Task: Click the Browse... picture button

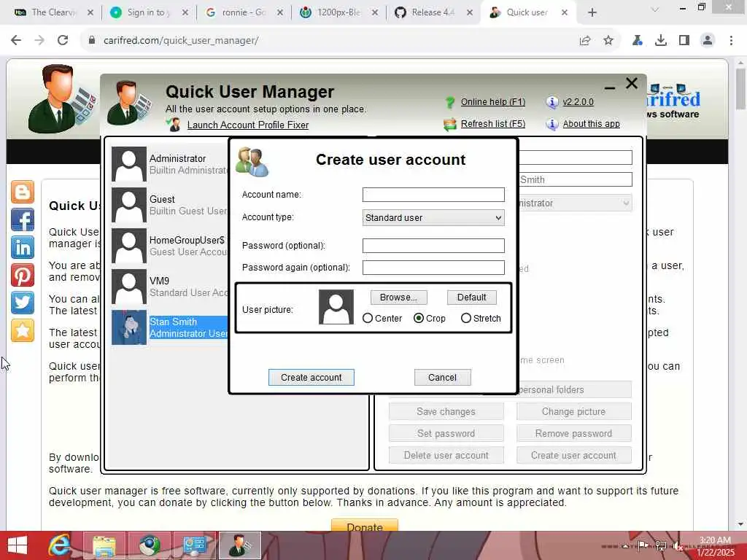Action: (399, 297)
